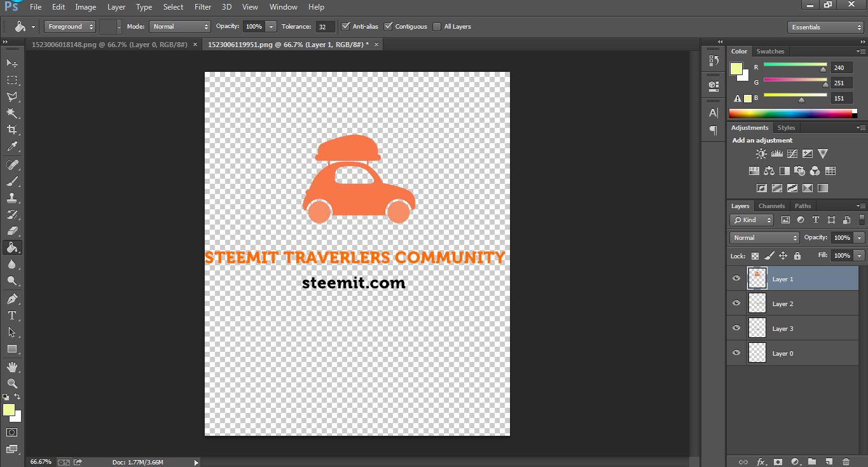Viewport: 868px width, 467px height.
Task: Toggle the Anti-alias checkbox
Action: click(x=346, y=27)
